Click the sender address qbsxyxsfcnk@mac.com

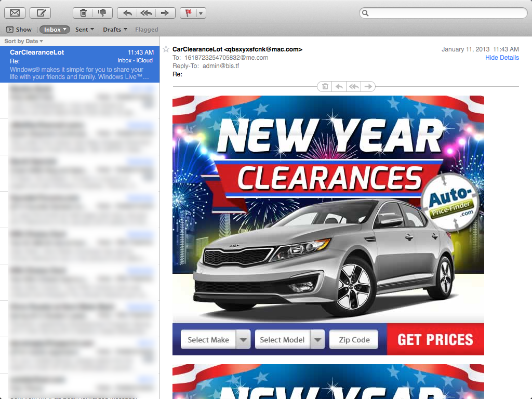263,49
